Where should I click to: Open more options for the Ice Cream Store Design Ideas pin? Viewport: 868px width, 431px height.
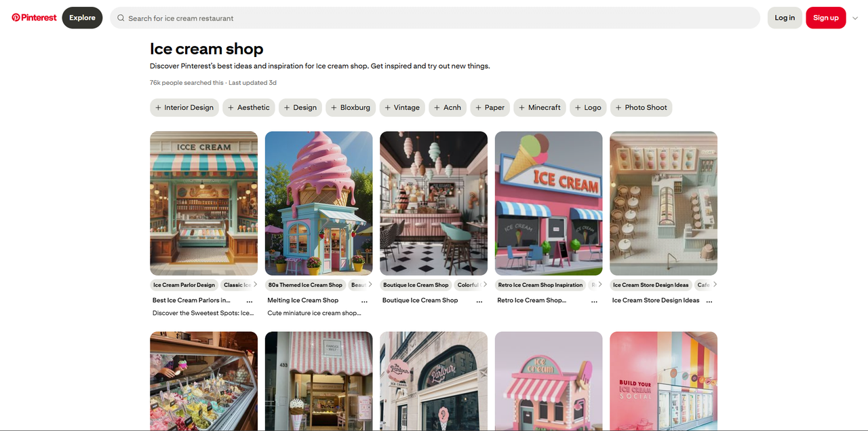pyautogui.click(x=709, y=301)
